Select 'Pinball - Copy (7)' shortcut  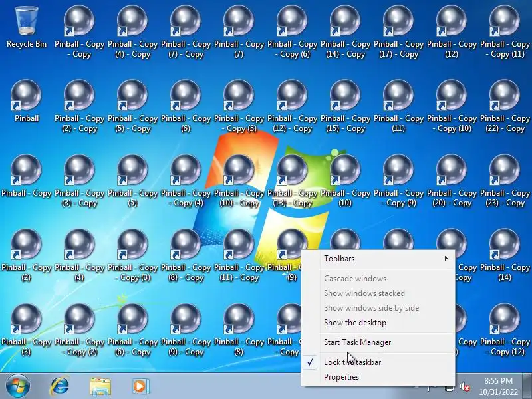[x=239, y=31]
